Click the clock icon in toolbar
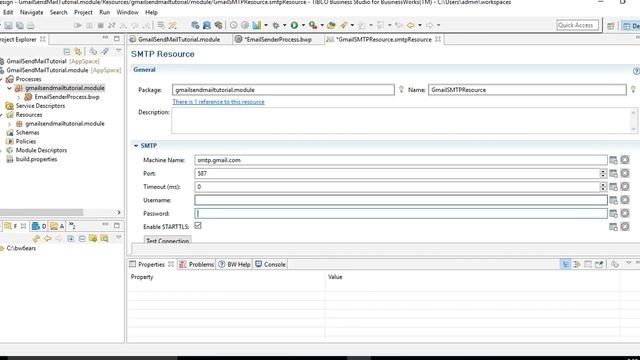 click(x=233, y=25)
